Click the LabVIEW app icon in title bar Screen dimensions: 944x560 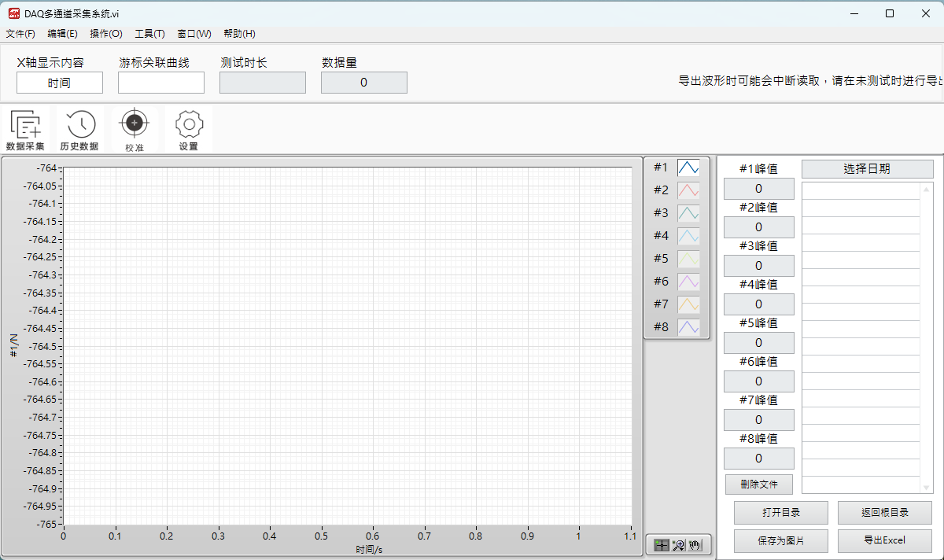pyautogui.click(x=14, y=13)
